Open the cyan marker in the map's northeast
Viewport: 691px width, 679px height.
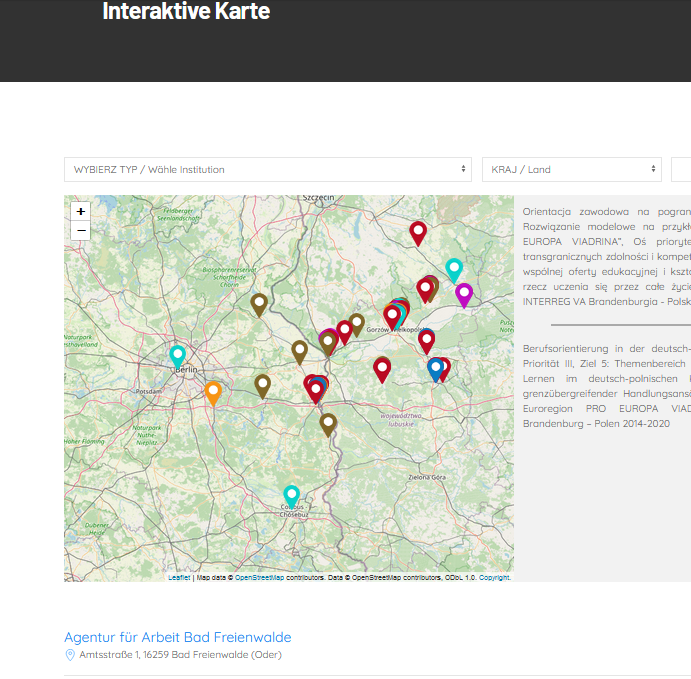click(454, 268)
